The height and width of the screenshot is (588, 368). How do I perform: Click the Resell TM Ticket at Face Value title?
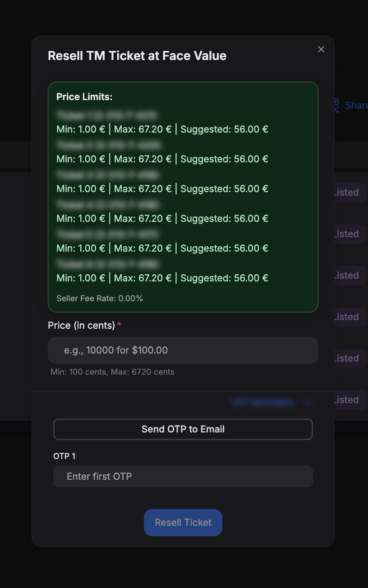tap(137, 56)
